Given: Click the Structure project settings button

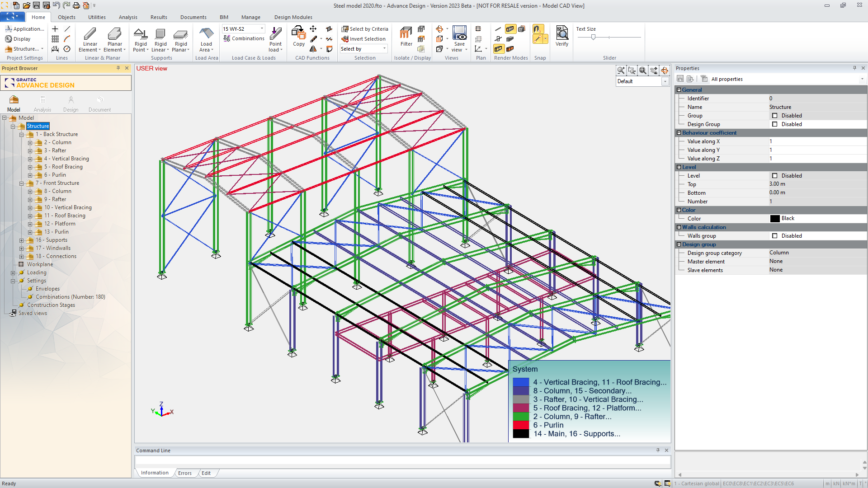Looking at the screenshot, I should pos(24,49).
